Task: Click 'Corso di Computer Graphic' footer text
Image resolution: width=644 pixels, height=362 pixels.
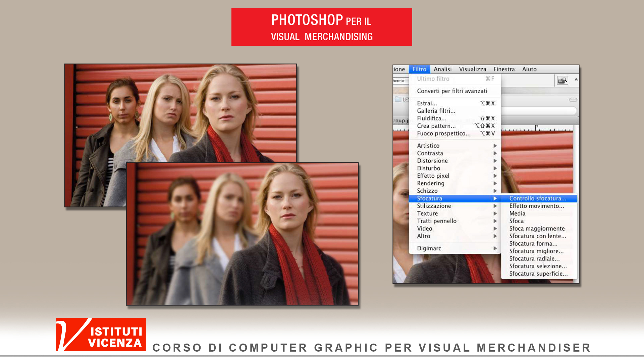Action: pos(371,348)
